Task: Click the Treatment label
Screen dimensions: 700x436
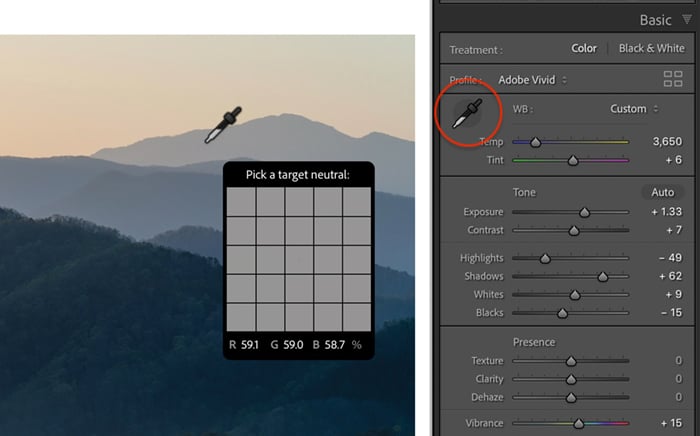Action: (476, 50)
